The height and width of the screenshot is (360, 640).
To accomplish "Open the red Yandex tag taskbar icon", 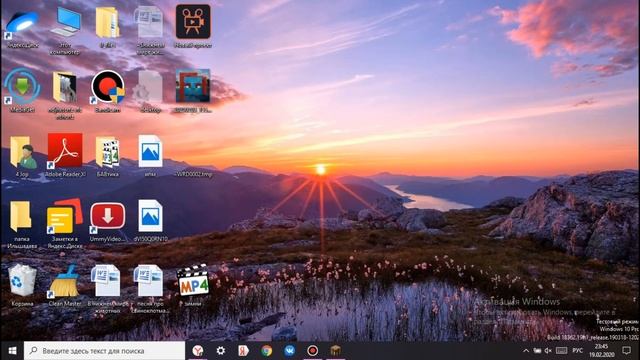I will coord(244,351).
